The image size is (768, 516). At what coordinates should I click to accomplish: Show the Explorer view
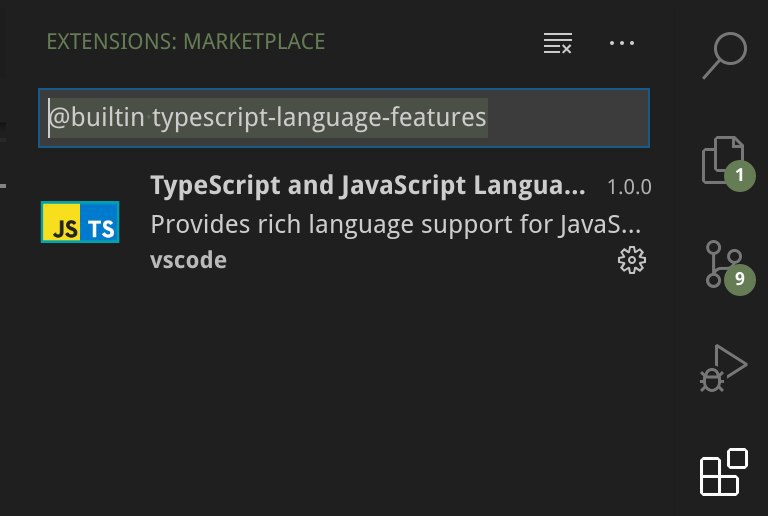tap(723, 160)
